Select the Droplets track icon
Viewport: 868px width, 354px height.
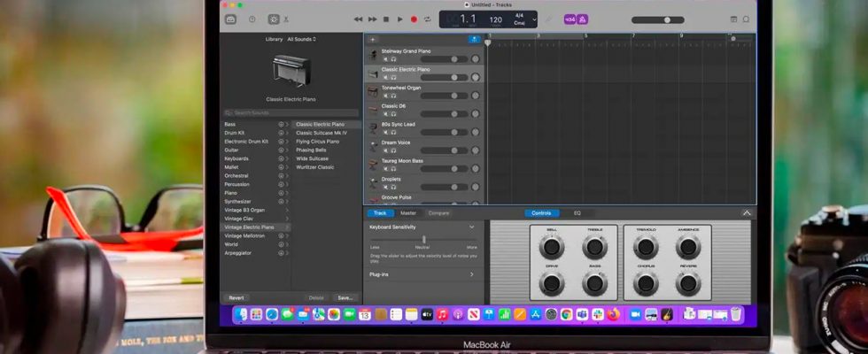[x=373, y=183]
